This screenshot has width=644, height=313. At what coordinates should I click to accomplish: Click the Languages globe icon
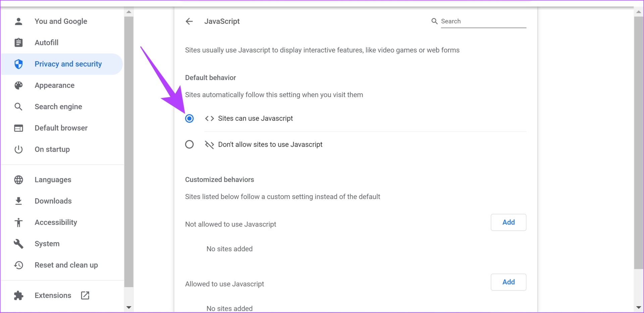coord(19,180)
